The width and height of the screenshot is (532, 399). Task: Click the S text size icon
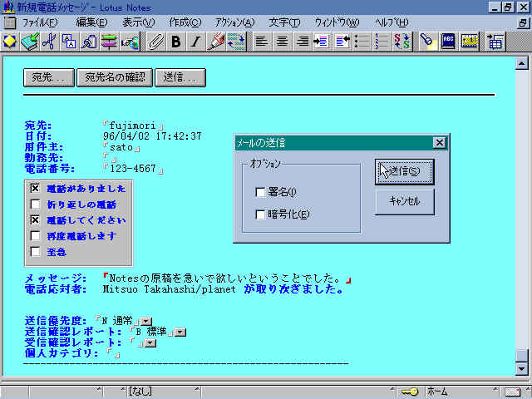(x=402, y=42)
